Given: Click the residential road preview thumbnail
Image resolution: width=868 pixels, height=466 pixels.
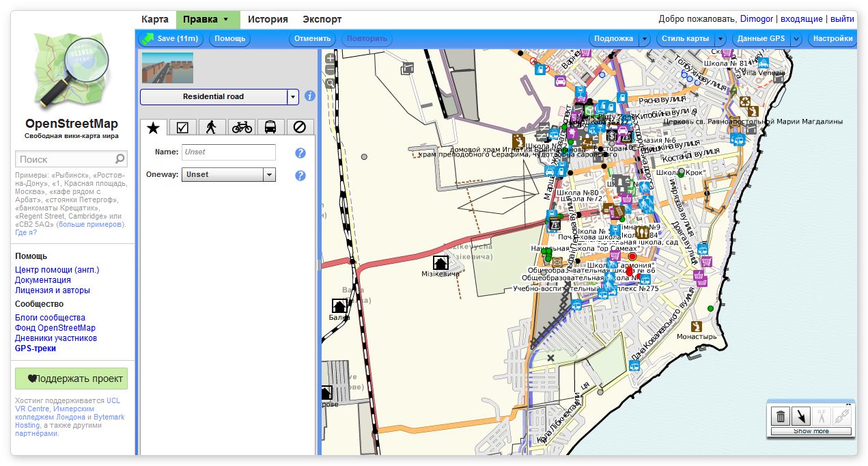Looking at the screenshot, I should pyautogui.click(x=167, y=68).
